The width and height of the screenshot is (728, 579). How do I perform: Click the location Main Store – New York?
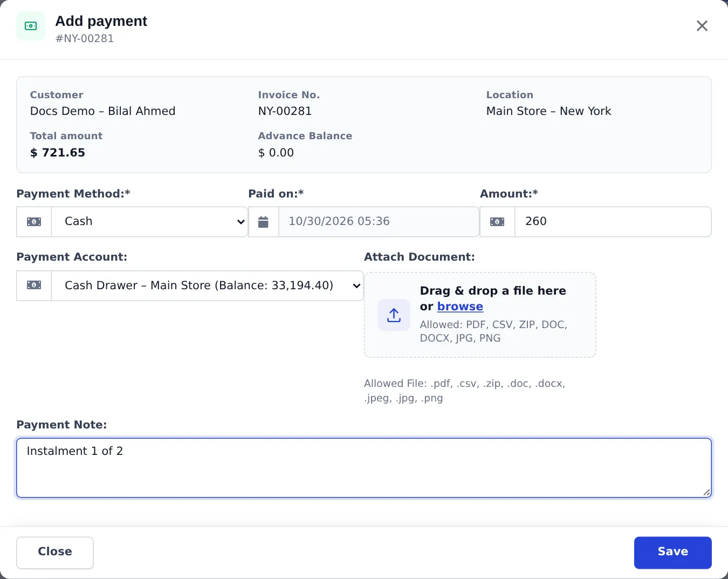tap(548, 111)
